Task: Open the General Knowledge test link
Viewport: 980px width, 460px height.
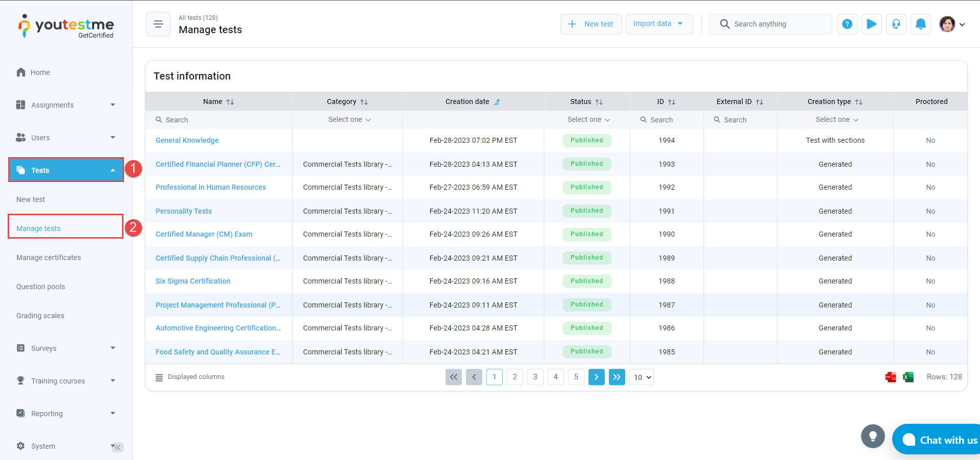Action: [x=187, y=140]
